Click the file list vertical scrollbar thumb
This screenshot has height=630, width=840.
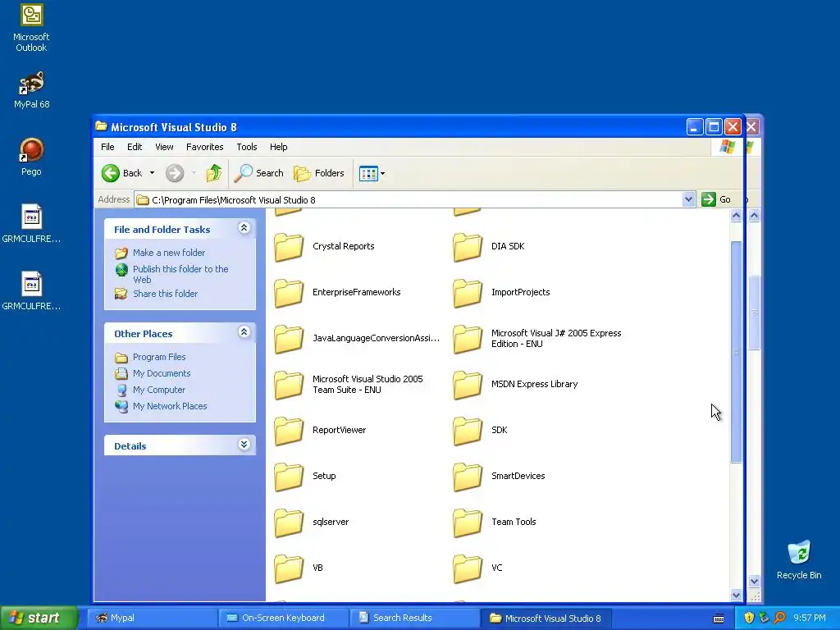(x=736, y=351)
